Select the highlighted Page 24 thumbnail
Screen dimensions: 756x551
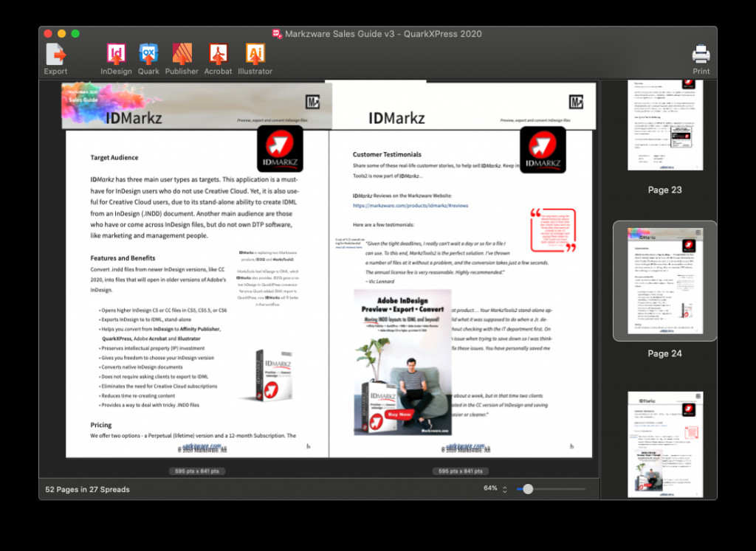tap(665, 281)
